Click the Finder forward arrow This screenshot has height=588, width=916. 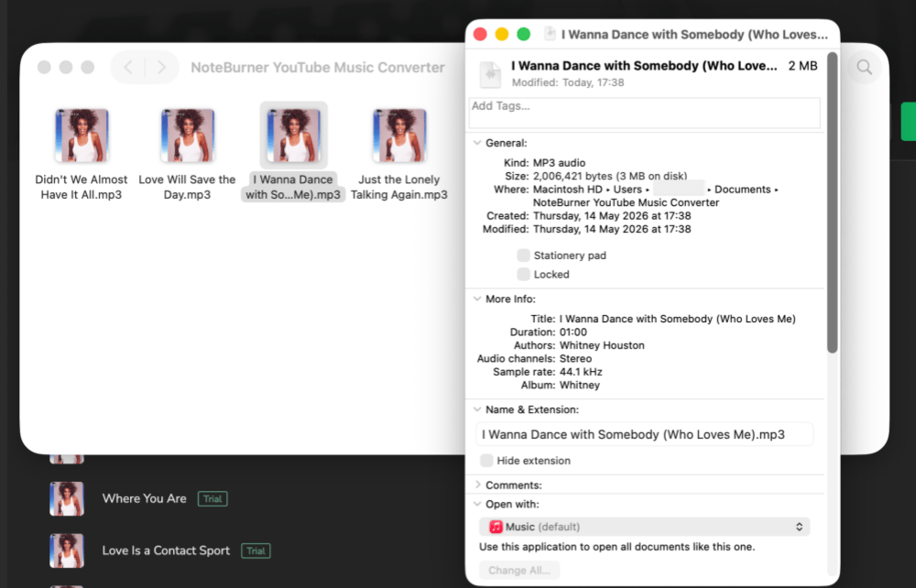coord(161,68)
